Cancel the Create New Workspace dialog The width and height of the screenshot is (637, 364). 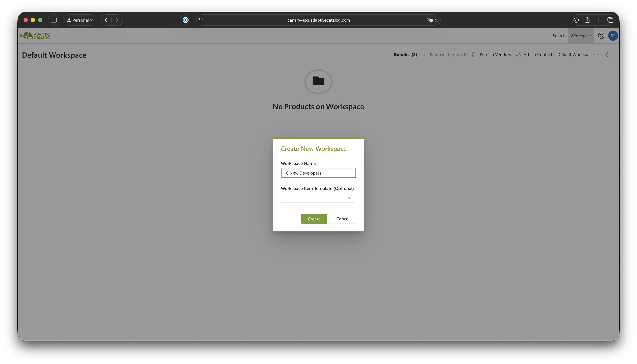342,219
